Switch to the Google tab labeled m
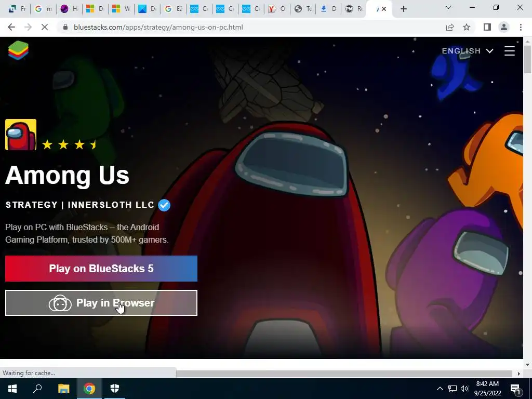Screen dimensions: 532x399 [x=43, y=9]
